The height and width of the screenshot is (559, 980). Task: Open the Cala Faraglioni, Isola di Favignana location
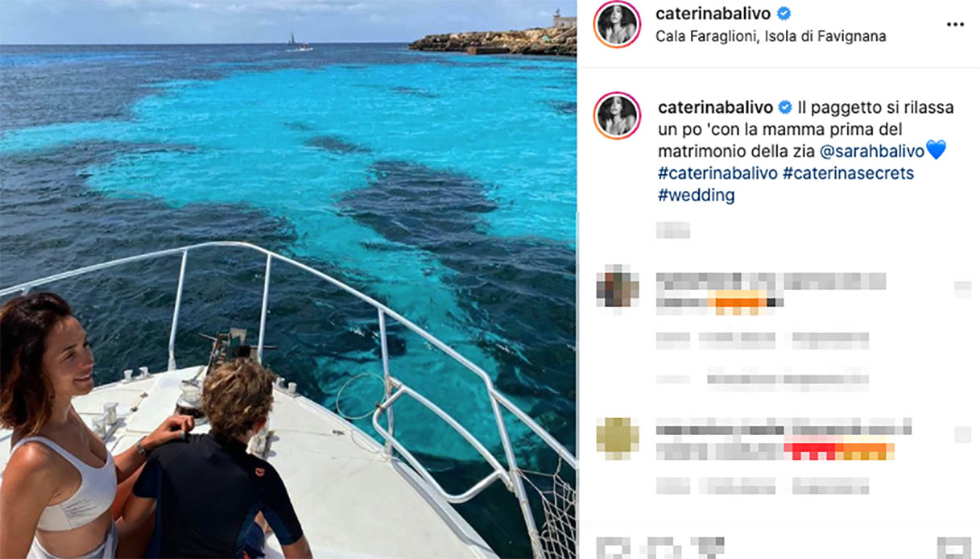[771, 36]
